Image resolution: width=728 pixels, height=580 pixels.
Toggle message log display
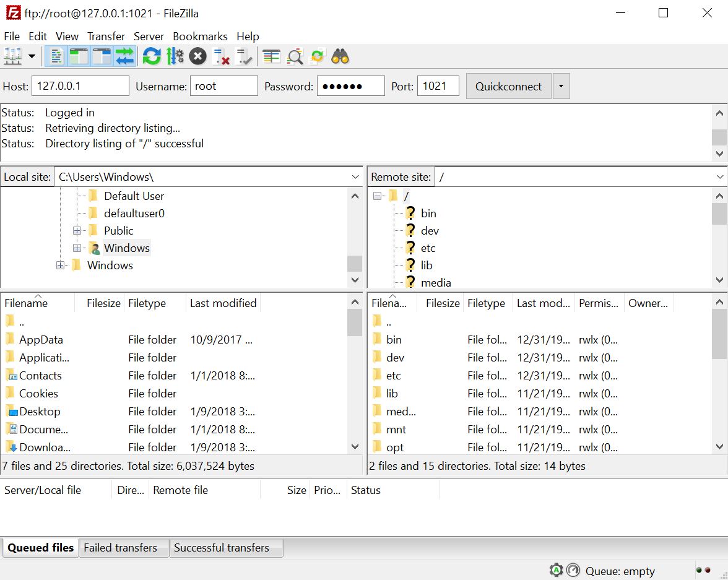tap(56, 57)
